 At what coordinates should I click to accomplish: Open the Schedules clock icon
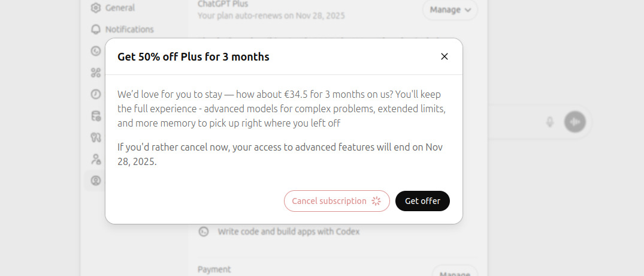pyautogui.click(x=96, y=94)
